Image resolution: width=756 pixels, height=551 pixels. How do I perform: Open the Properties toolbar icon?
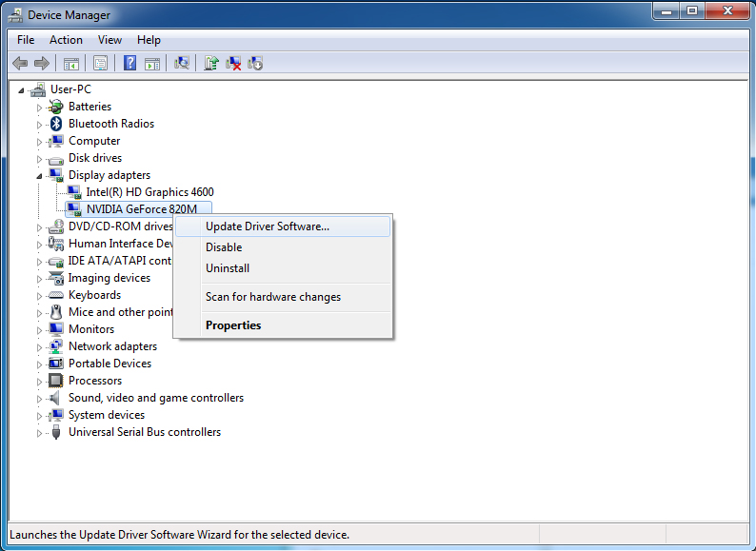100,63
